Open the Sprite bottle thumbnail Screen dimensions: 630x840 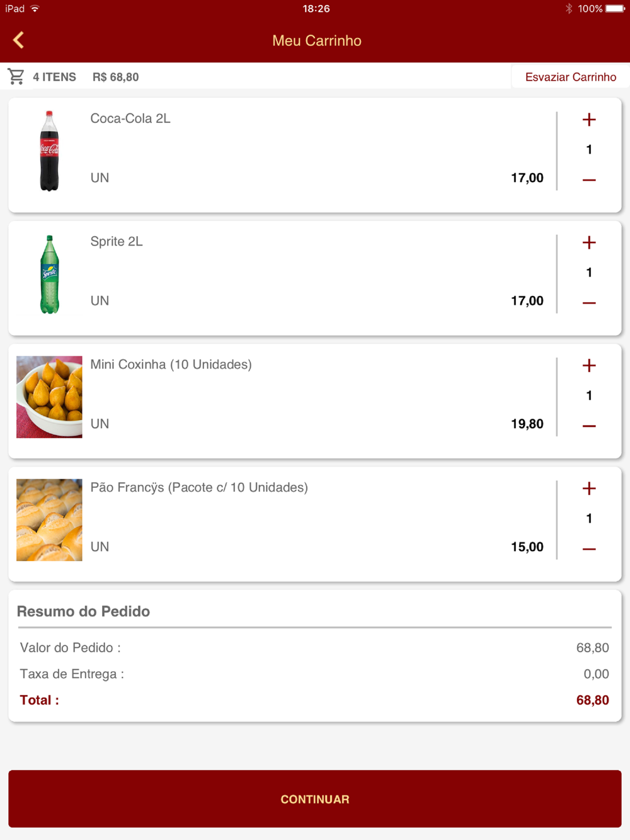coord(49,274)
